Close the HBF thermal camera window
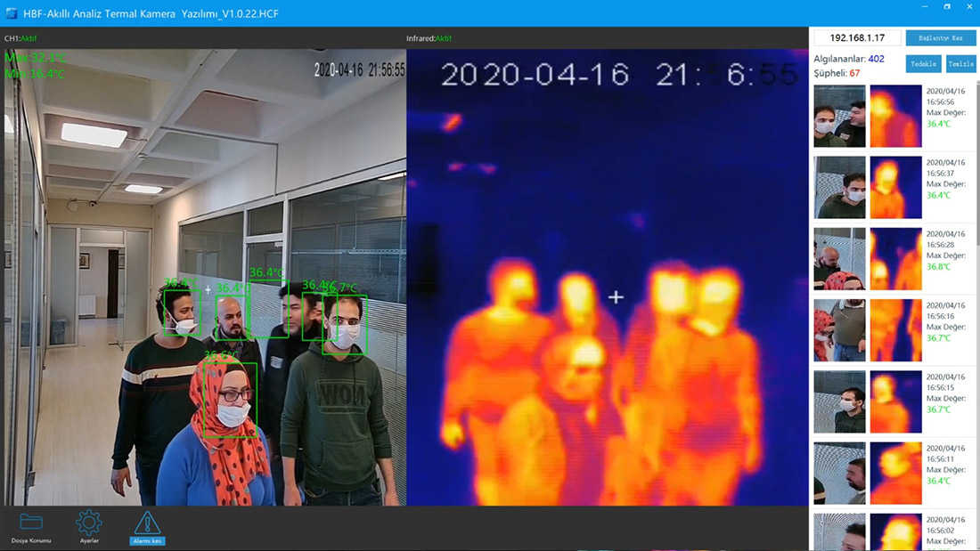Viewport: 980px width, 551px height. [x=969, y=7]
